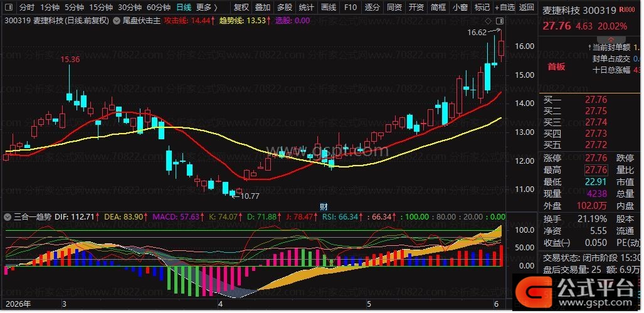Click the 当前封单额 row

click(x=615, y=48)
